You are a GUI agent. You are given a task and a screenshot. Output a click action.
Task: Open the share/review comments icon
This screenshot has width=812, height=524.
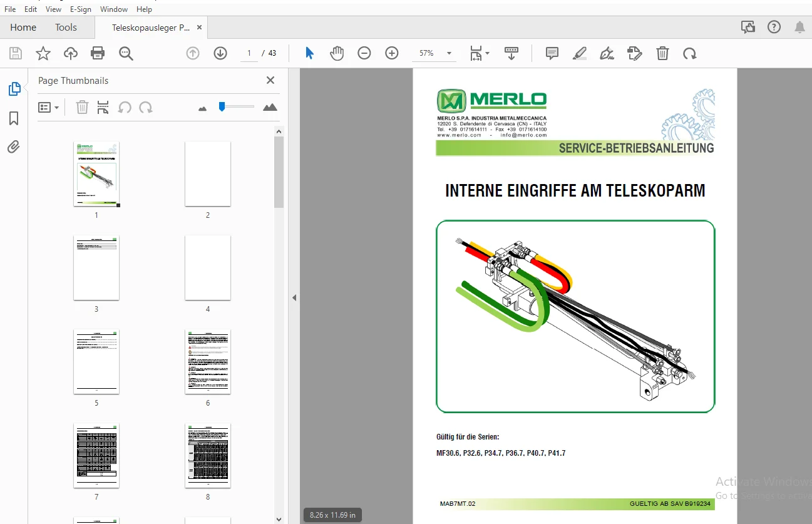click(x=748, y=27)
